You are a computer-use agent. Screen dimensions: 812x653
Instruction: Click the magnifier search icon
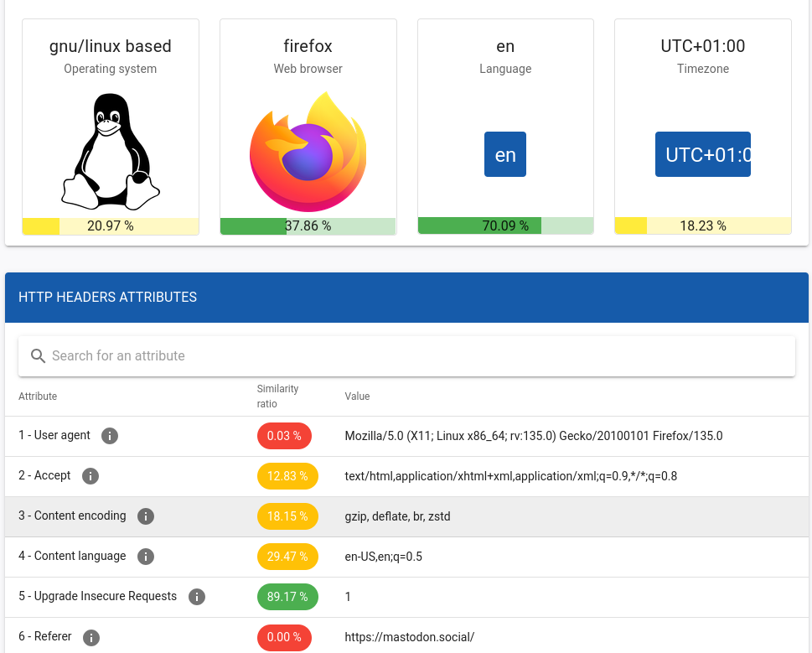[x=38, y=355]
